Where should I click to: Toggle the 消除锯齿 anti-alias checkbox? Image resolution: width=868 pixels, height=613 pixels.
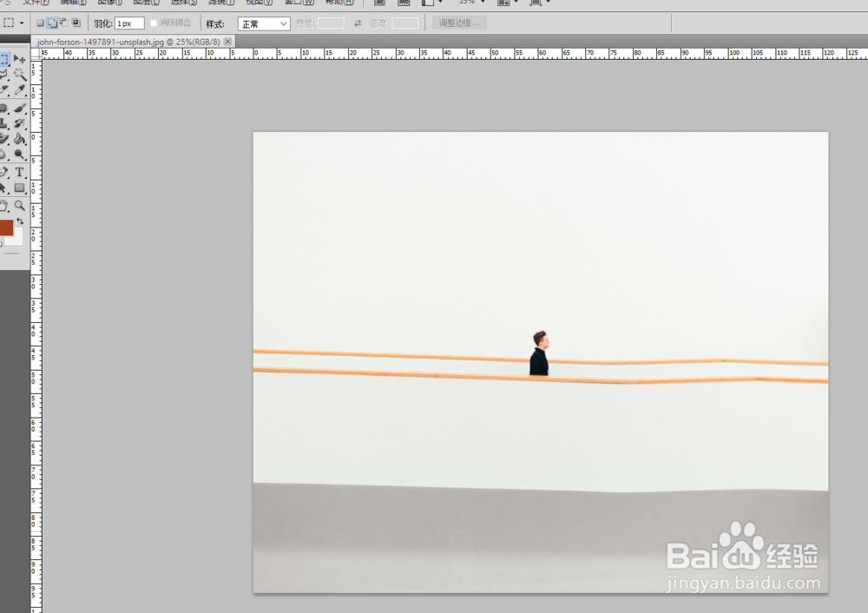(154, 23)
